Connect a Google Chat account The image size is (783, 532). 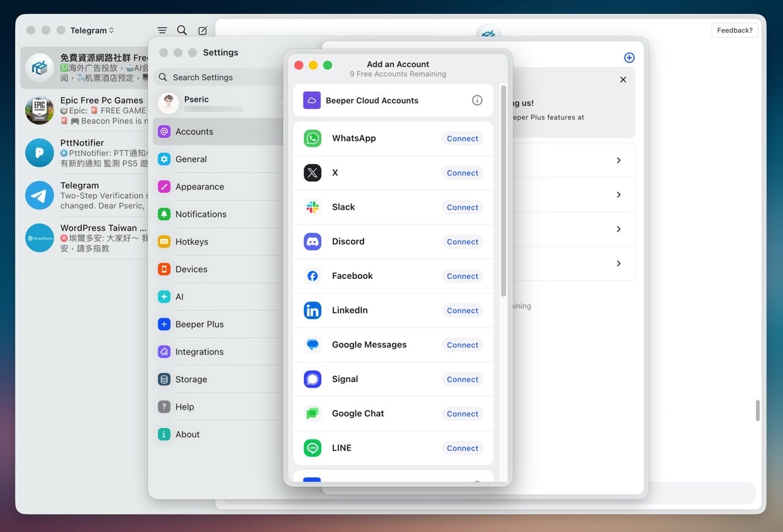pyautogui.click(x=462, y=414)
